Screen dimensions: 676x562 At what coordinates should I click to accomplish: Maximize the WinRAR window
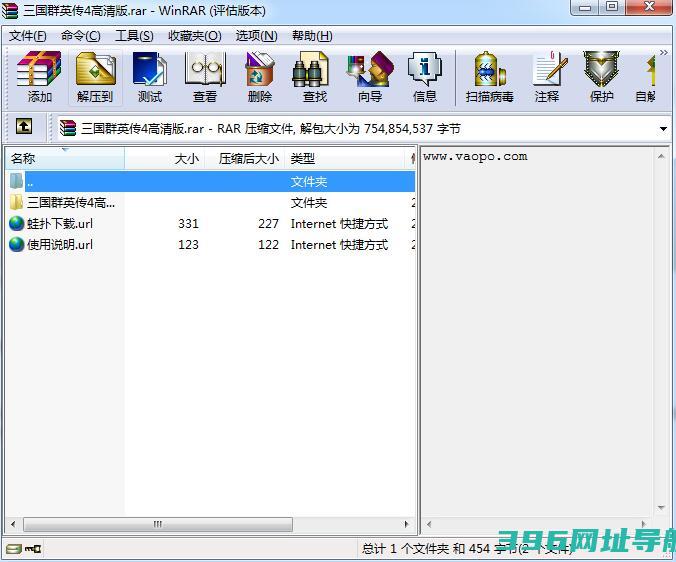pyautogui.click(x=612, y=7)
